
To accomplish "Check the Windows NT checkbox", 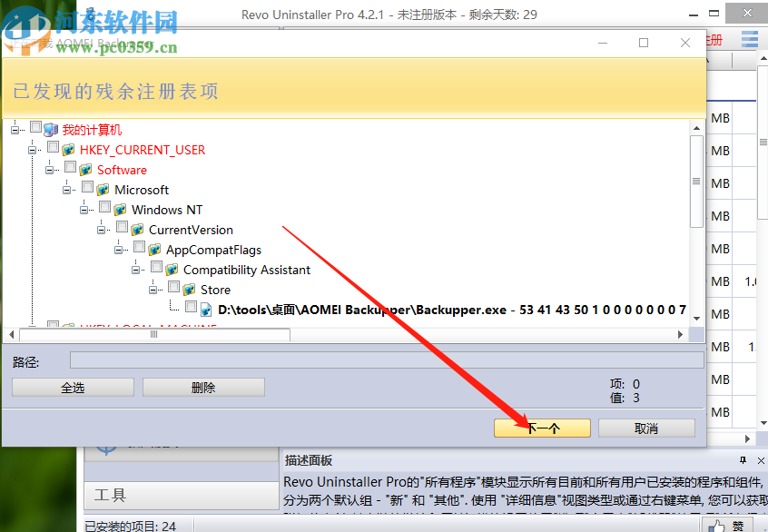I will coord(104,207).
